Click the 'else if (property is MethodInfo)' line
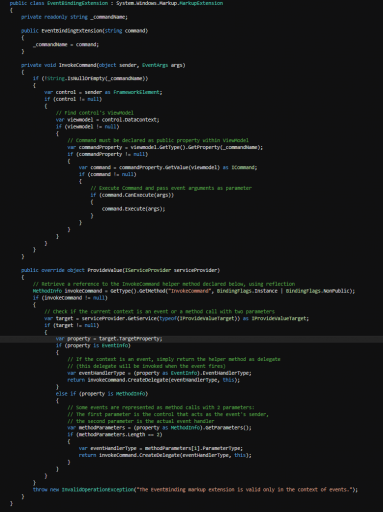 (102, 394)
